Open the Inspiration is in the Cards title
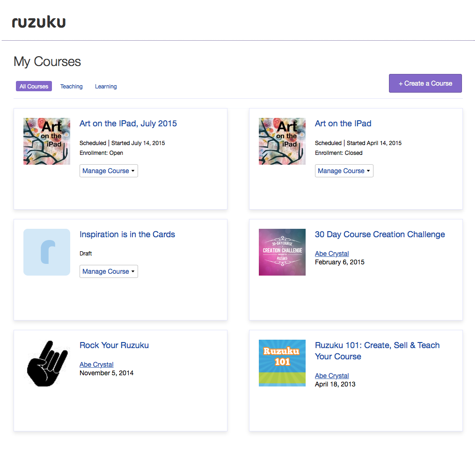Viewport: 476px width, 459px height. coord(127,234)
